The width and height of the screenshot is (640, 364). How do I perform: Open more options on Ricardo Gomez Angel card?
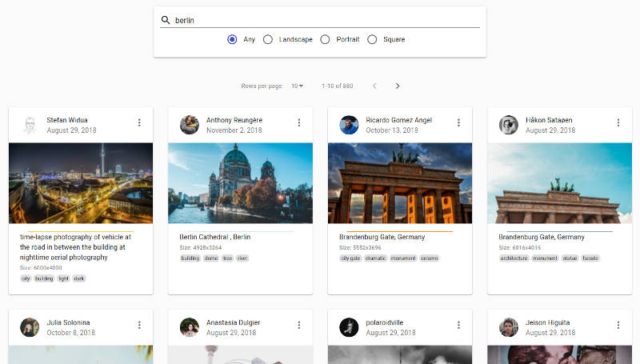pyautogui.click(x=458, y=122)
